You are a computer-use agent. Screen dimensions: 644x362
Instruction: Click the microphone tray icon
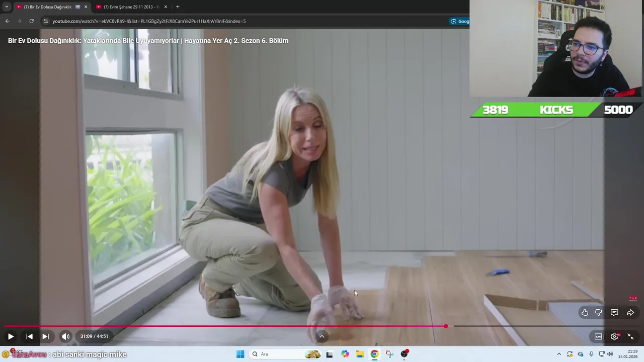(591, 354)
